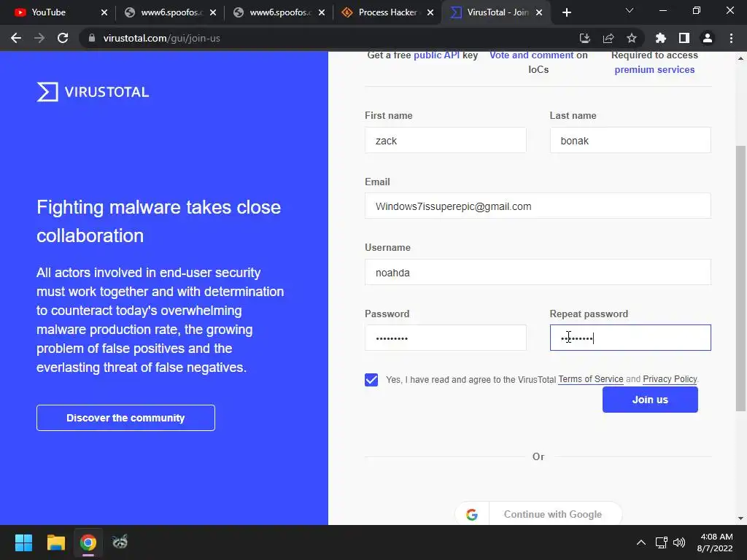Share this page icon
Image resolution: width=747 pixels, height=560 pixels.
[608, 38]
